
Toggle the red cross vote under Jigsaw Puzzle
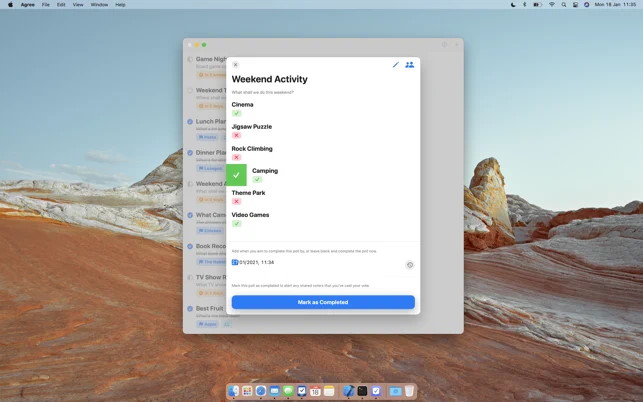click(237, 135)
